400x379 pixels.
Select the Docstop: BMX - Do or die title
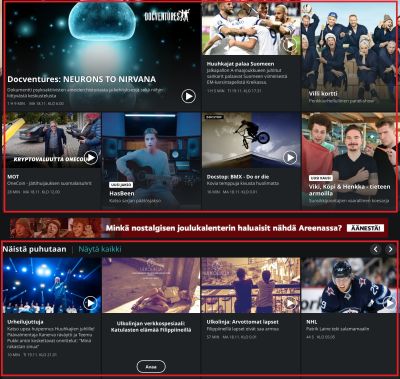point(238,177)
